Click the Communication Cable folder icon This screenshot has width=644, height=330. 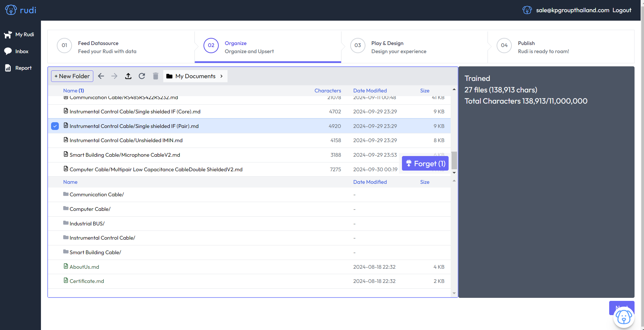(66, 194)
